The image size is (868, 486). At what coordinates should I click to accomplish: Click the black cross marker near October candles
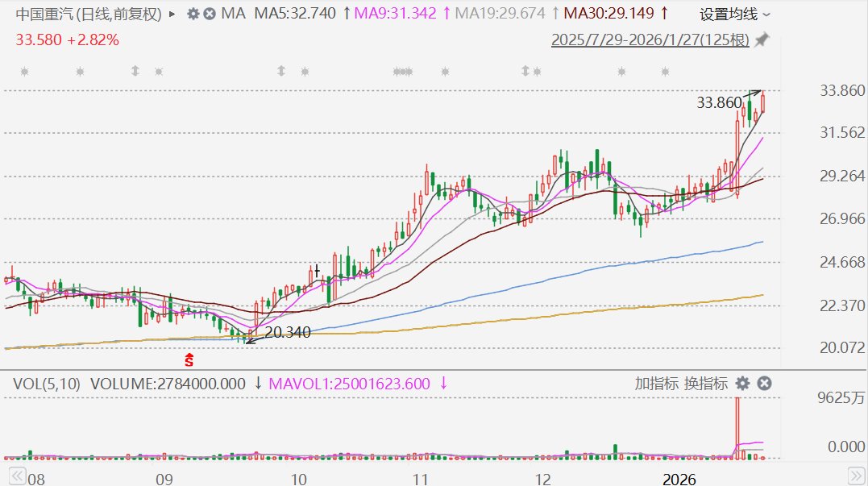click(x=318, y=271)
